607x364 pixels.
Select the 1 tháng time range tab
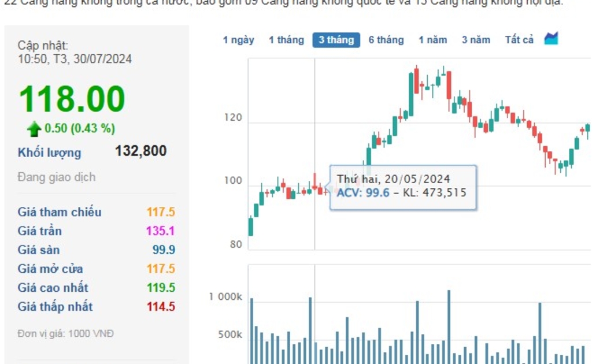(286, 40)
